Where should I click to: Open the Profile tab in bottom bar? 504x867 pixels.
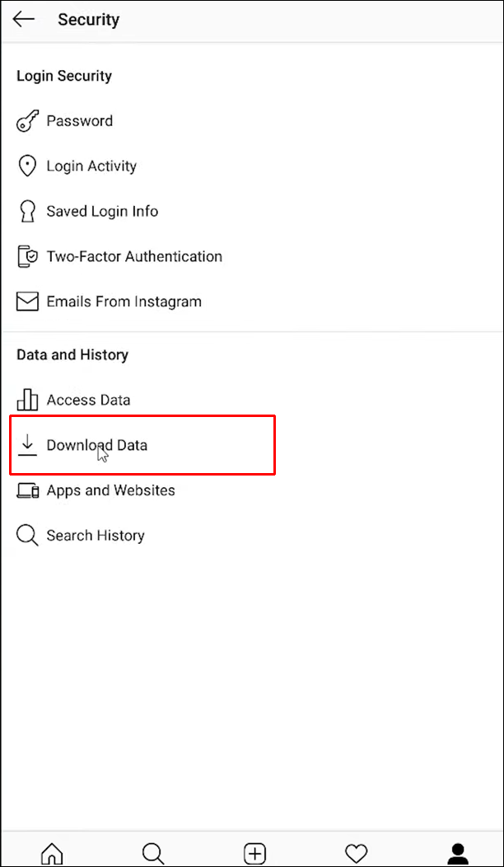coord(458,852)
